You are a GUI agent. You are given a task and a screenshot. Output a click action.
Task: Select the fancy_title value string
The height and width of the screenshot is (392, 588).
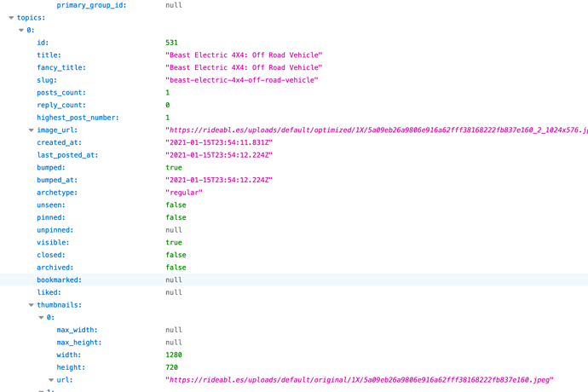click(244, 67)
